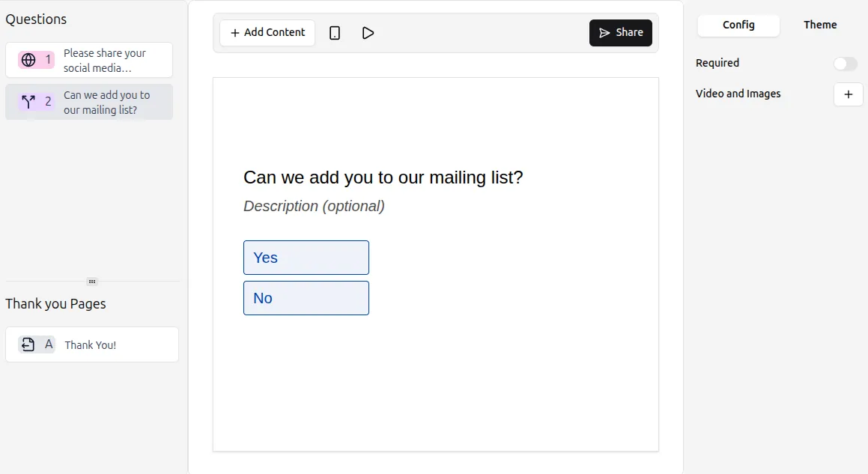The width and height of the screenshot is (868, 474).
Task: Enable the Required toggle
Action: [x=845, y=63]
